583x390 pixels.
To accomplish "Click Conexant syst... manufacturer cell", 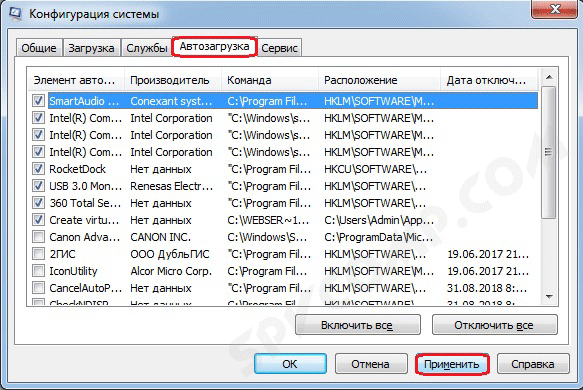I will 171,101.
